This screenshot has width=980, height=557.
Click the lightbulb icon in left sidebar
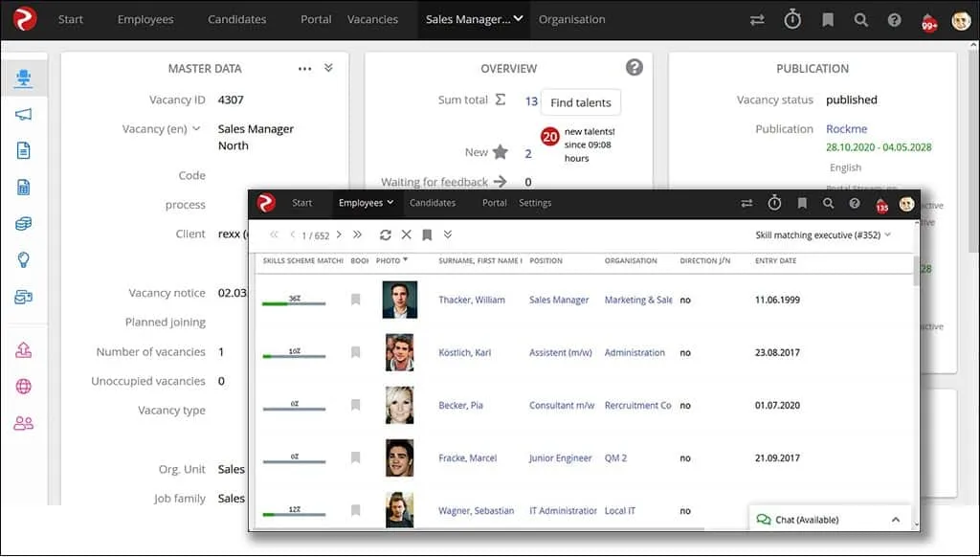pyautogui.click(x=23, y=259)
